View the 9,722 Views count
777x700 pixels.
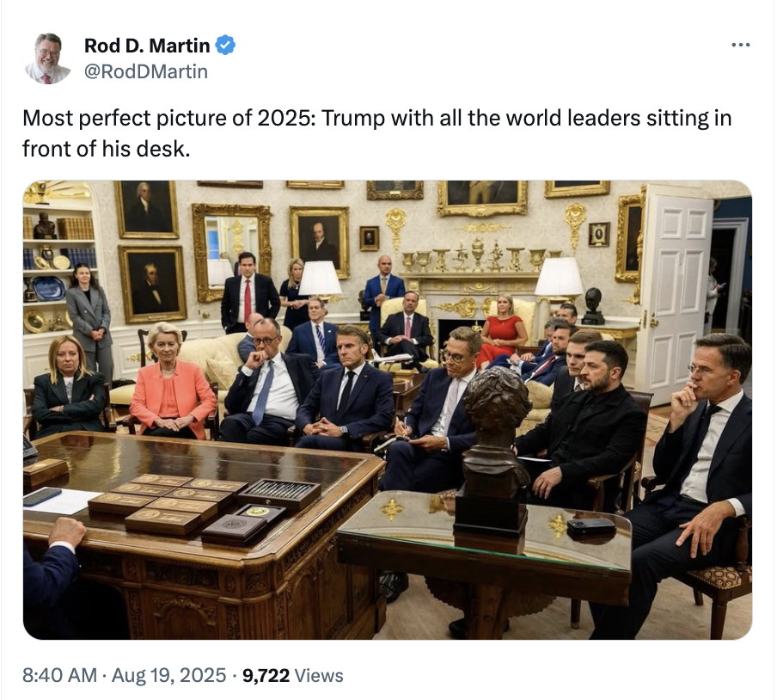(x=293, y=675)
